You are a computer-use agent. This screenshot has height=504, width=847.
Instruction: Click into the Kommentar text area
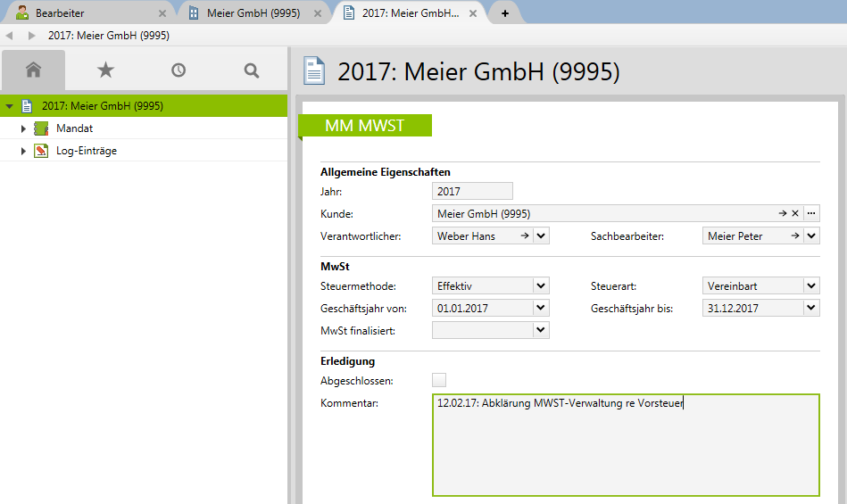point(626,445)
